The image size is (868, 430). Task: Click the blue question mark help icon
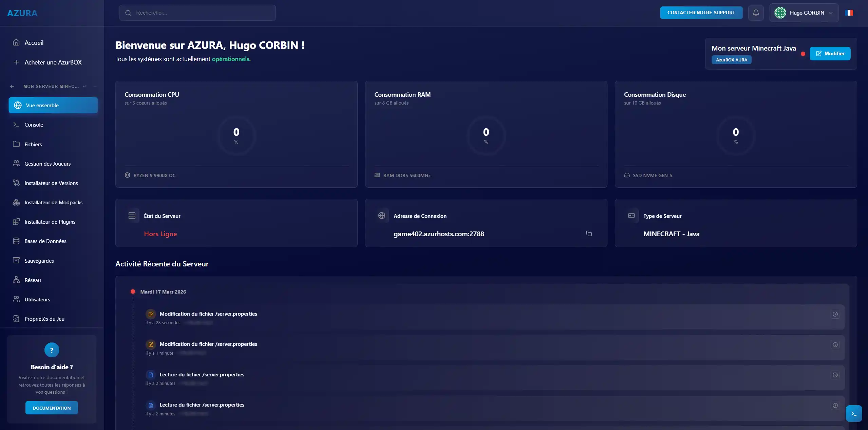tap(52, 350)
